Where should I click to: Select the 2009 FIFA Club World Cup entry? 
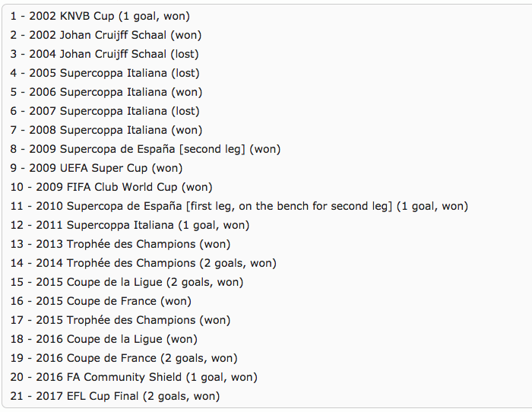coord(111,187)
